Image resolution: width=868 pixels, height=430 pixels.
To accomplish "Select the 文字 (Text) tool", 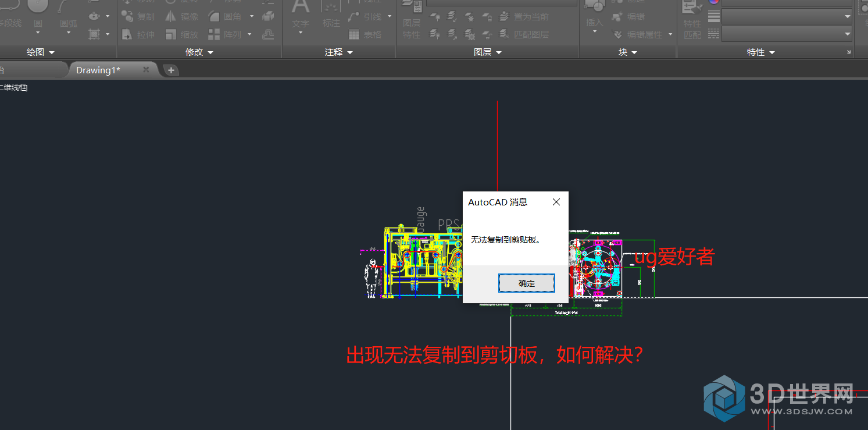I will click(300, 15).
